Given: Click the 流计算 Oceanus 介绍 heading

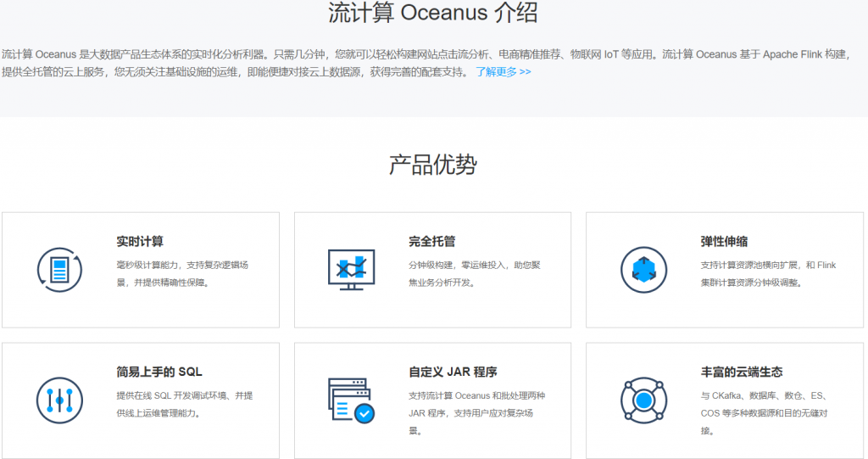Looking at the screenshot, I should (433, 12).
